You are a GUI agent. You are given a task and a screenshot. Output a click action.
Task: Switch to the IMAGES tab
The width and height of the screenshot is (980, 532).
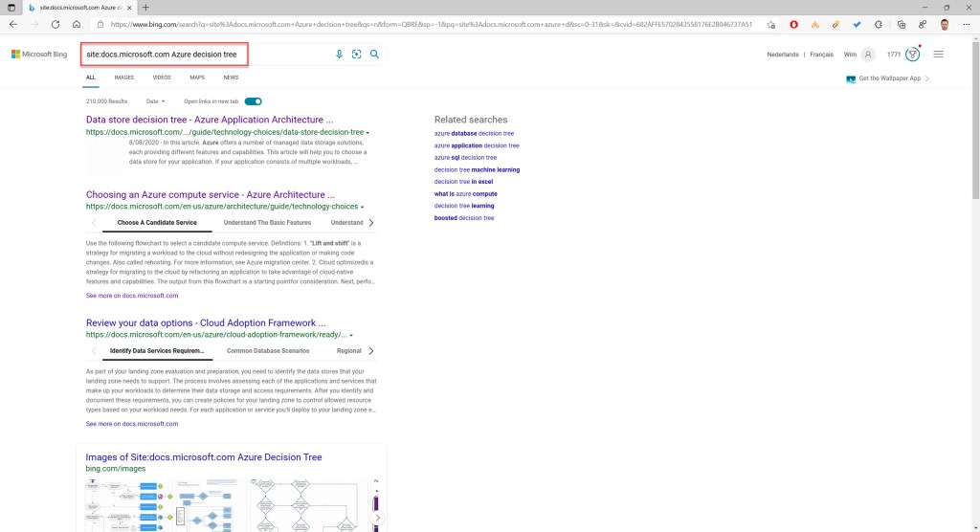click(124, 78)
